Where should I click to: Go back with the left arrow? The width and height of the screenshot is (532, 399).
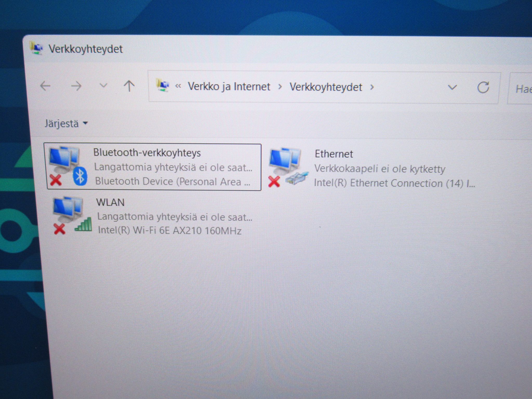pos(45,86)
